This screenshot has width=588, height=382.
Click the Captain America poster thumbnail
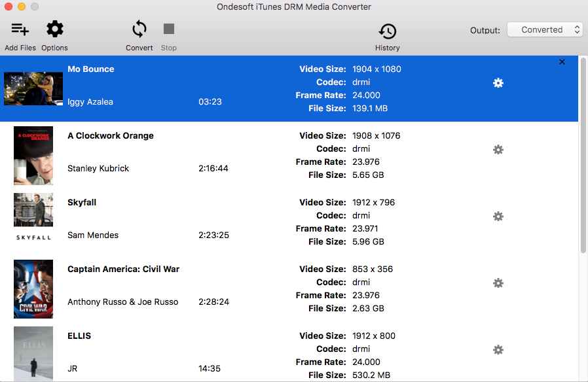(33, 289)
